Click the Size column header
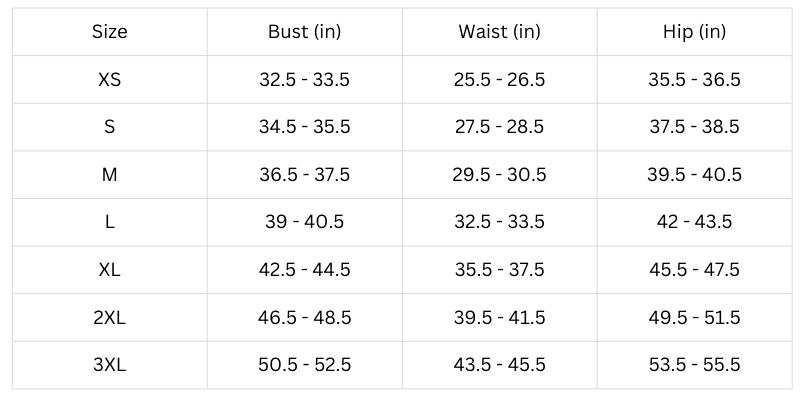The image size is (800, 400). point(110,32)
